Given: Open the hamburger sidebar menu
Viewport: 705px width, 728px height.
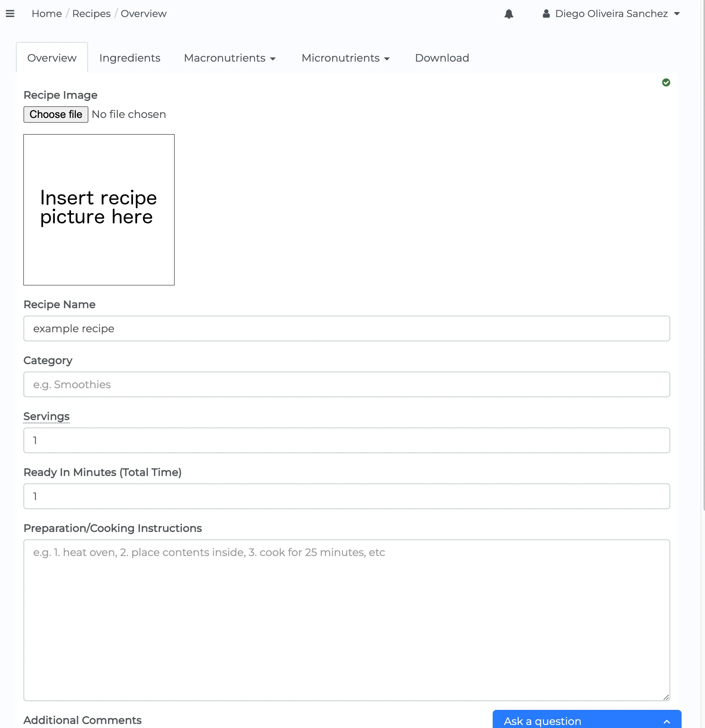Looking at the screenshot, I should (10, 14).
